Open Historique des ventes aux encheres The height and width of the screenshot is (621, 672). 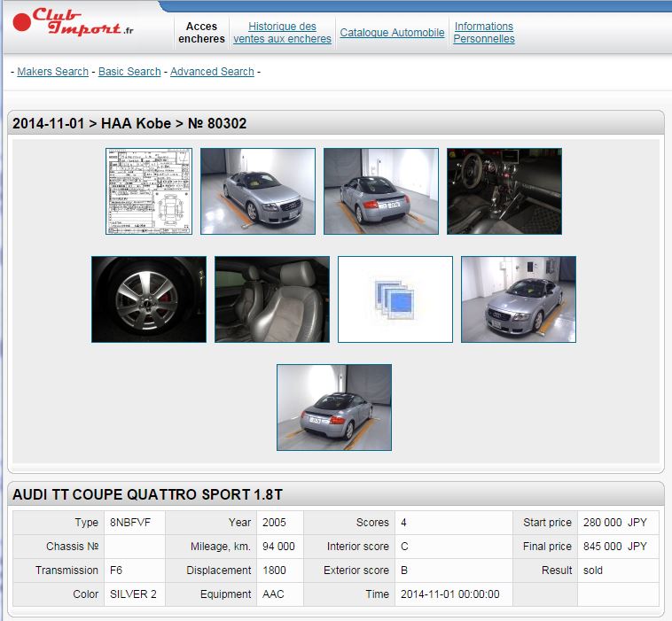[x=283, y=33]
